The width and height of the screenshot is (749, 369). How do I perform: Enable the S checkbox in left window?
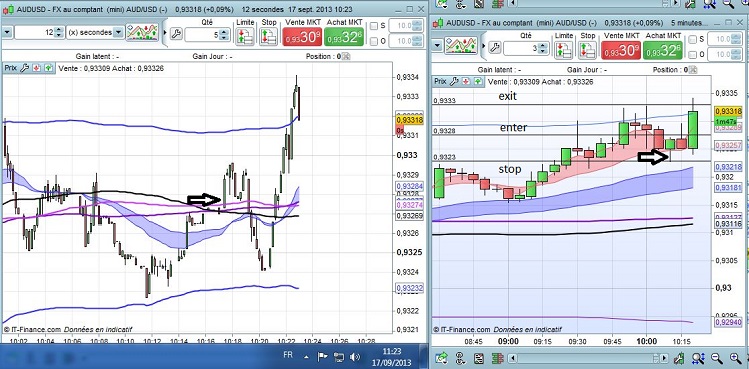tap(374, 26)
